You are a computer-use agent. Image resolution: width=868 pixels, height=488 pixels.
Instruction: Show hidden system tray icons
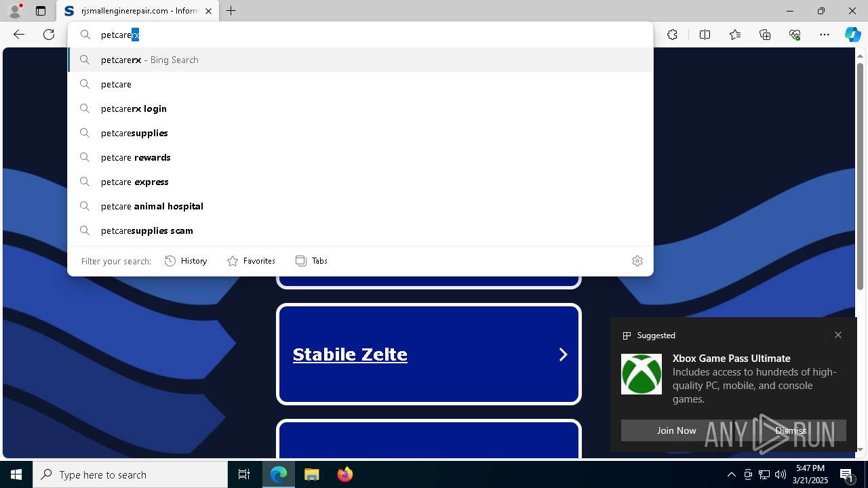731,474
